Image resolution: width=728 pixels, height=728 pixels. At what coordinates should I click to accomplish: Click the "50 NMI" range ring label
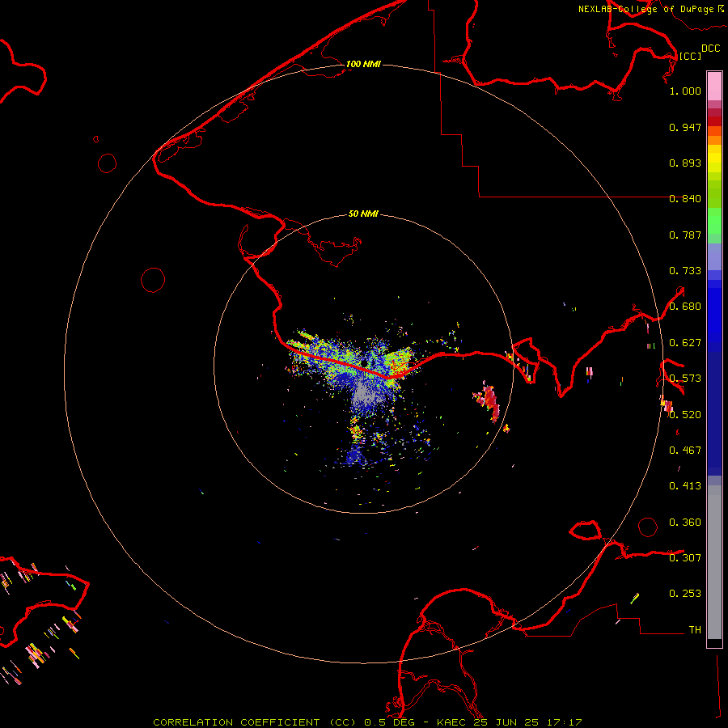[363, 214]
